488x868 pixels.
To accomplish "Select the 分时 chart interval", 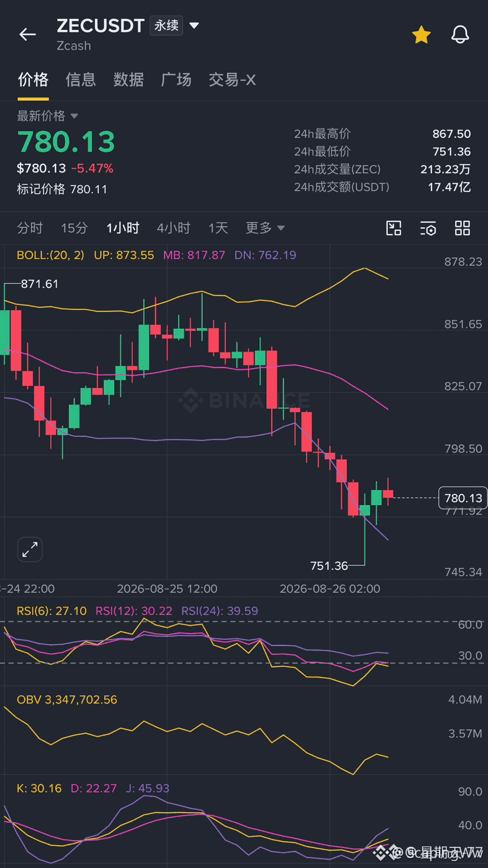I will click(x=30, y=228).
